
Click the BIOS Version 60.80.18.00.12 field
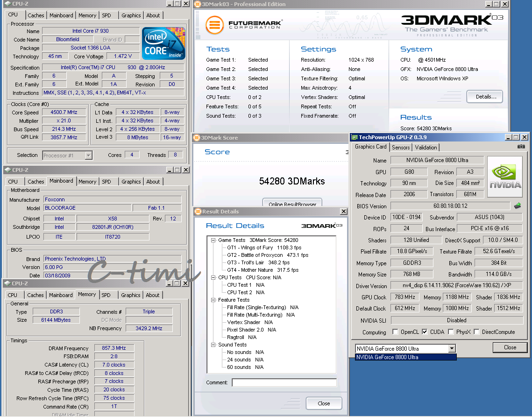[450, 206]
